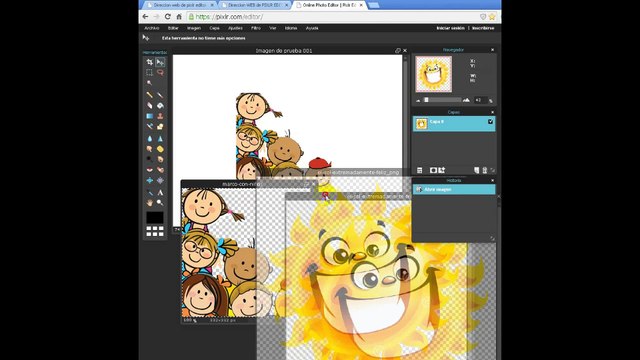Select the Drawing shapes tool
Image resolution: width=640 pixels, height=360 pixels.
[x=160, y=127]
